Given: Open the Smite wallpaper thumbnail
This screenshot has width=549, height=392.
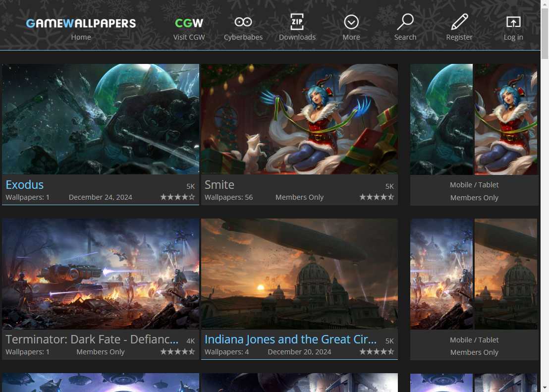Looking at the screenshot, I should [299, 119].
